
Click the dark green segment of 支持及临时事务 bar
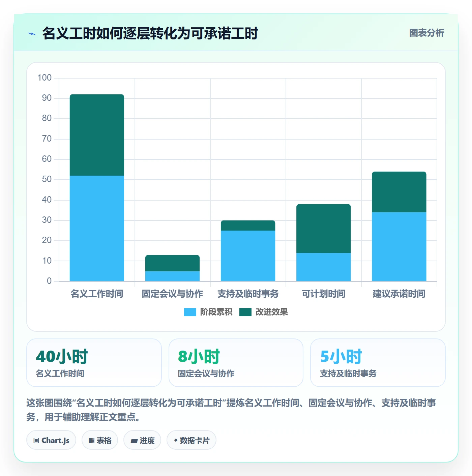(x=248, y=226)
